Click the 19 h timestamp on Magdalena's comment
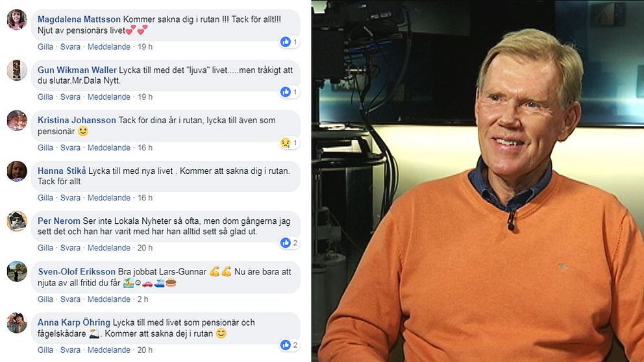Image resolution: width=644 pixels, height=362 pixels. [145, 47]
